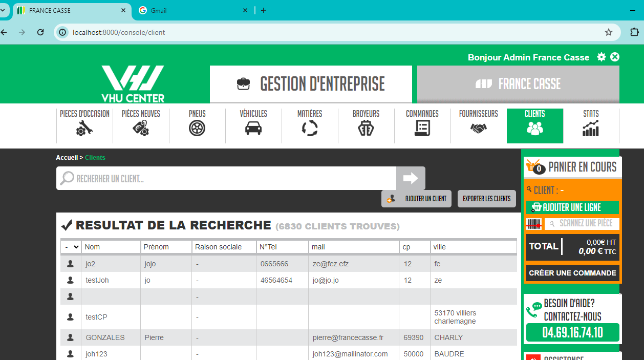Go to the Pneus tire icon
This screenshot has width=644, height=360.
197,128
